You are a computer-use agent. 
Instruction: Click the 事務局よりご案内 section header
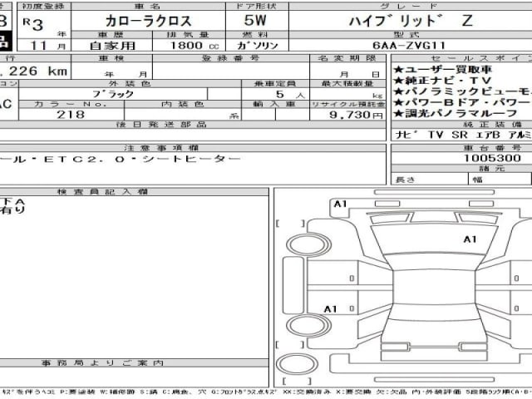[102, 363]
